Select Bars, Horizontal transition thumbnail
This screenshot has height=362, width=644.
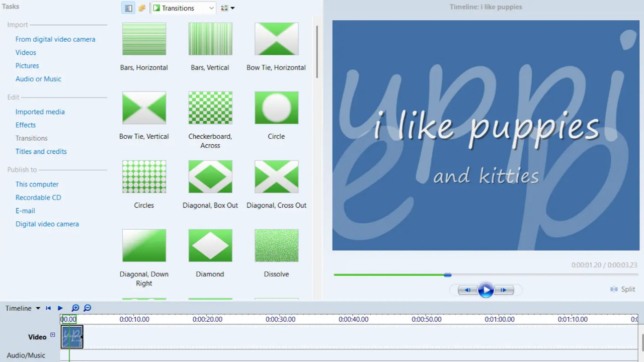144,39
